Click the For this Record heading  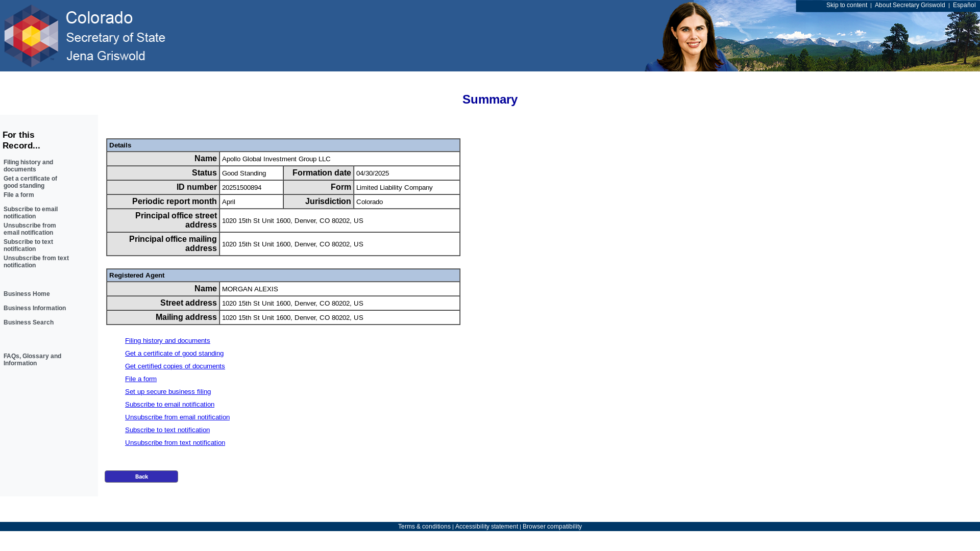tap(21, 140)
